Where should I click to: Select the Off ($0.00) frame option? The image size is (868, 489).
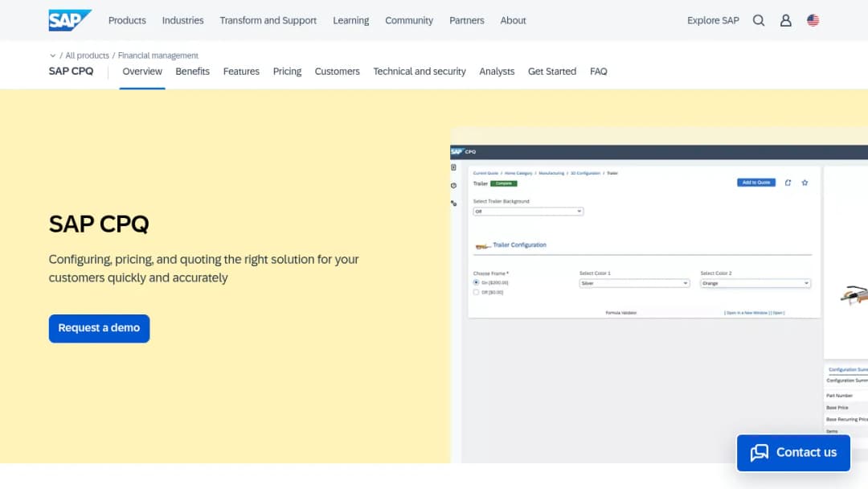coord(476,293)
